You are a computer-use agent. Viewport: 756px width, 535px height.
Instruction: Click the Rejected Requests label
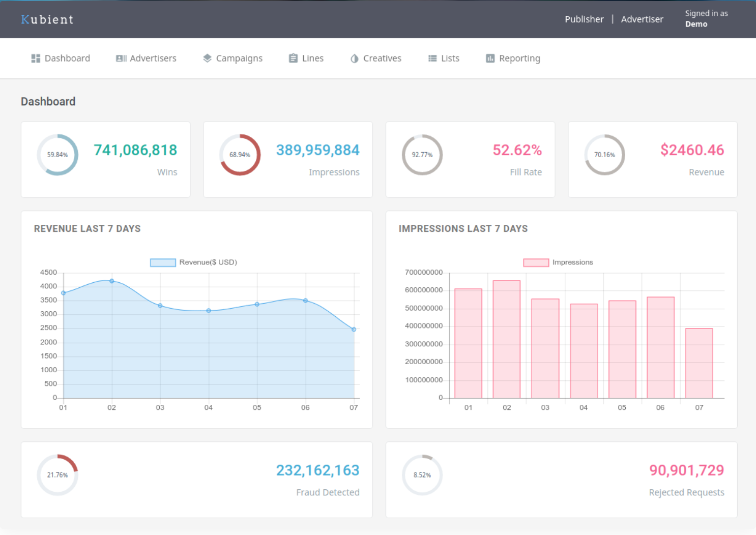686,492
